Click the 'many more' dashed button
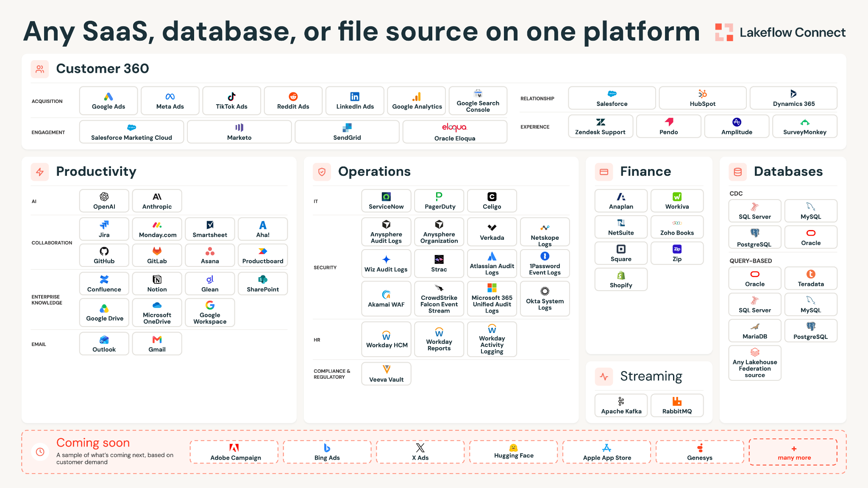Image resolution: width=868 pixels, height=488 pixels. pyautogui.click(x=793, y=452)
